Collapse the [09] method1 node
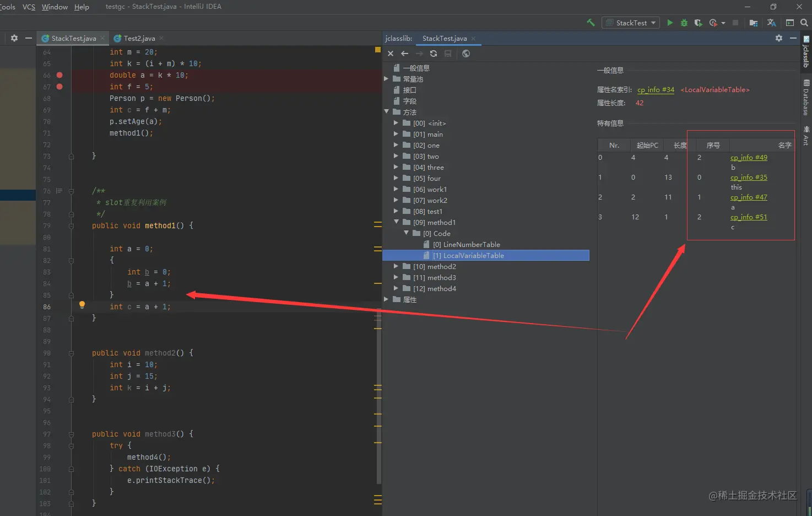Screen dimensions: 812x516 coord(396,222)
